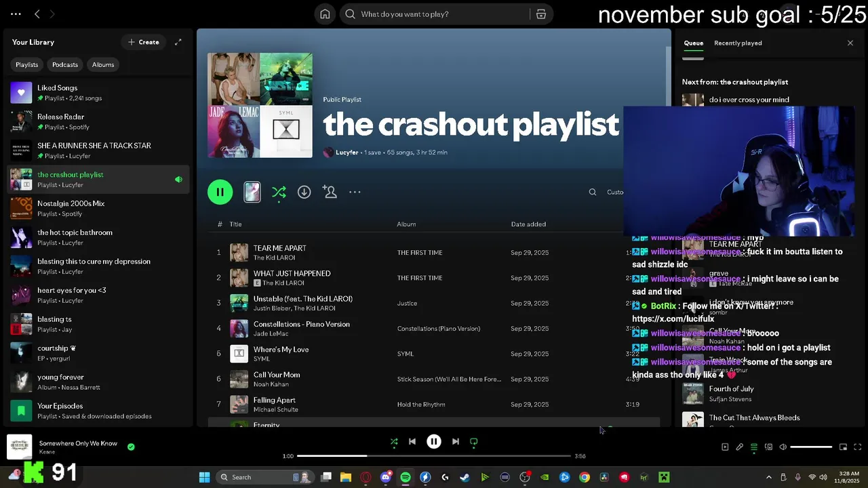Toggle the Queue icon in player bar
This screenshot has width=868, height=488.
754,447
